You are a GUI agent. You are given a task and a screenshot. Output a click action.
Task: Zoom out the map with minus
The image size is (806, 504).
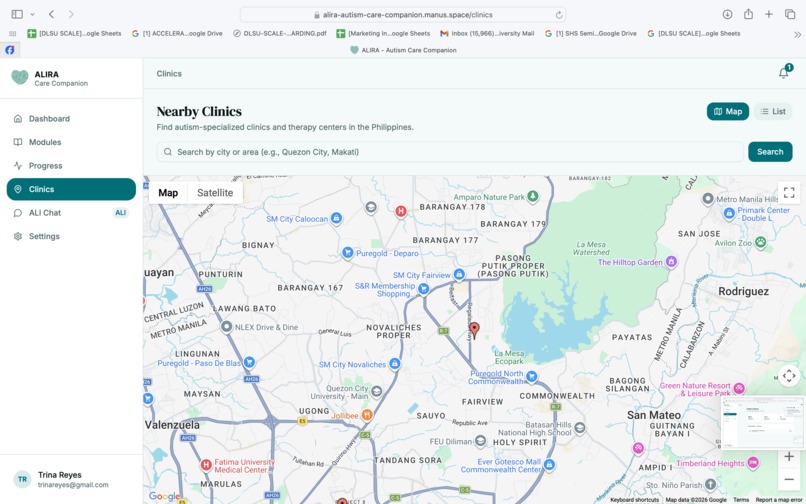coord(789,479)
